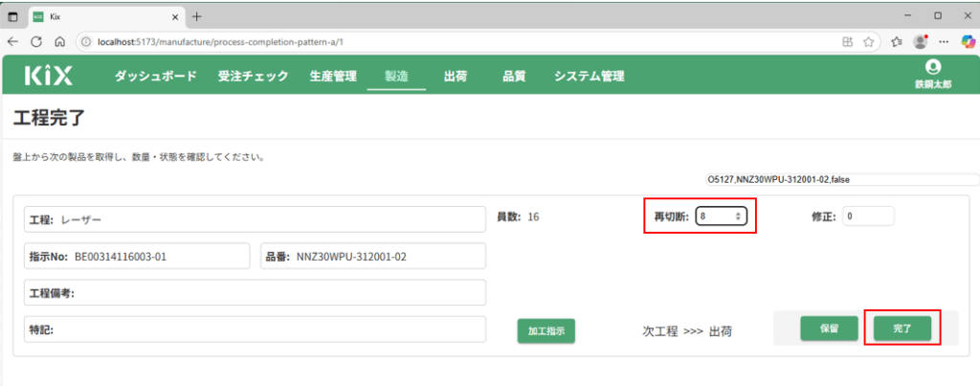Add page to favorites star icon
980x386 pixels.
point(868,42)
